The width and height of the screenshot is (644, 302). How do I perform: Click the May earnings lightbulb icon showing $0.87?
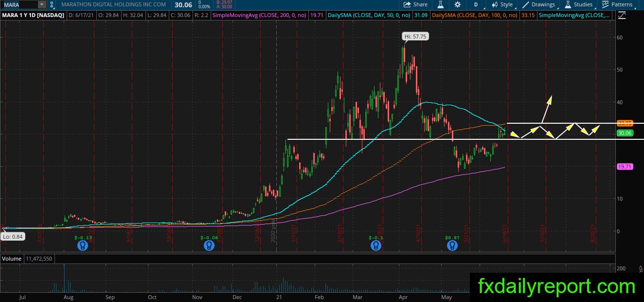click(x=452, y=246)
